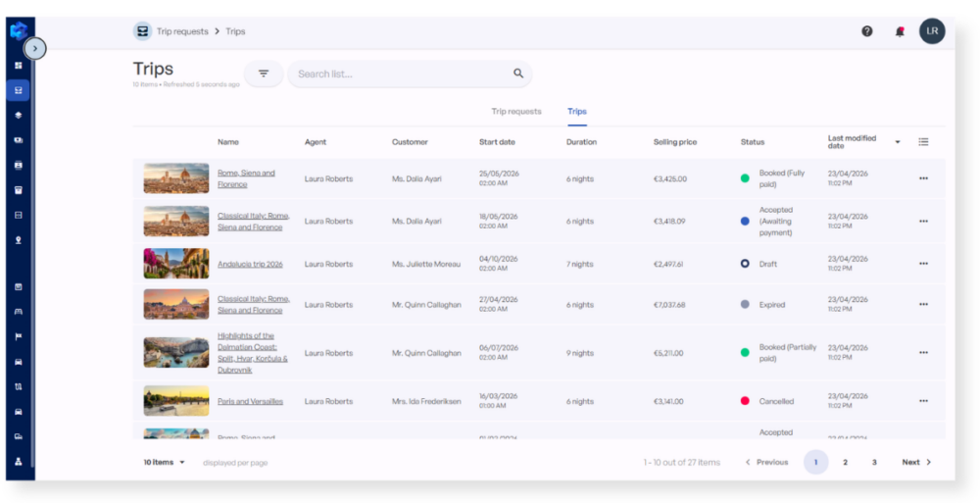Screen dimensions: 980x503
Task: Switch to the Trip requests tab
Action: 516,112
